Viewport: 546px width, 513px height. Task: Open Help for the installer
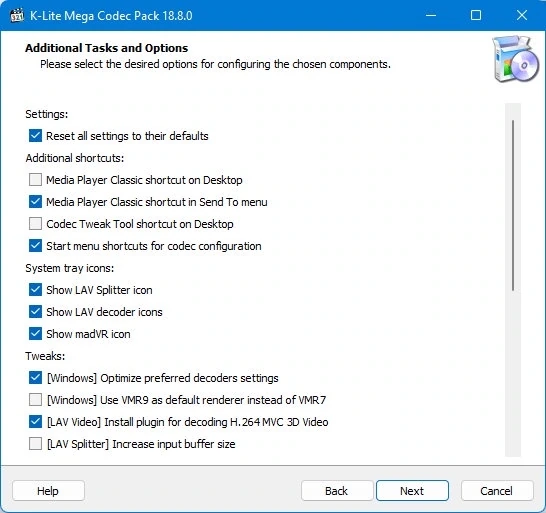(x=48, y=491)
